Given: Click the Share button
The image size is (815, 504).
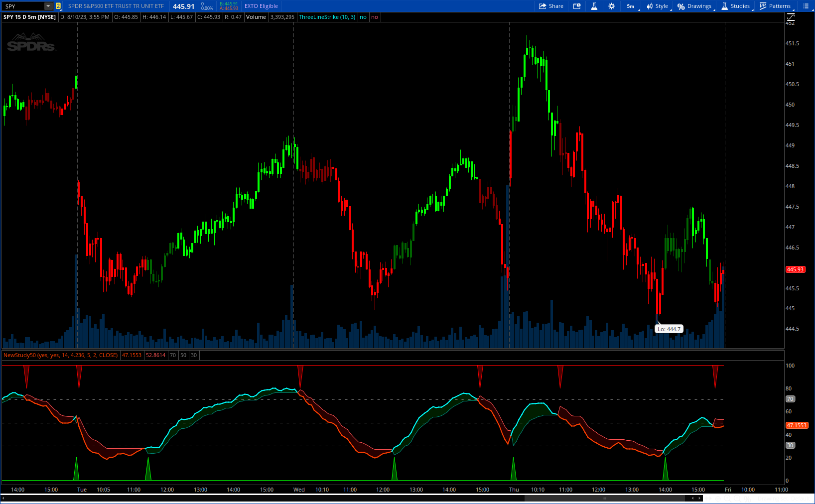Looking at the screenshot, I should pos(551,6).
